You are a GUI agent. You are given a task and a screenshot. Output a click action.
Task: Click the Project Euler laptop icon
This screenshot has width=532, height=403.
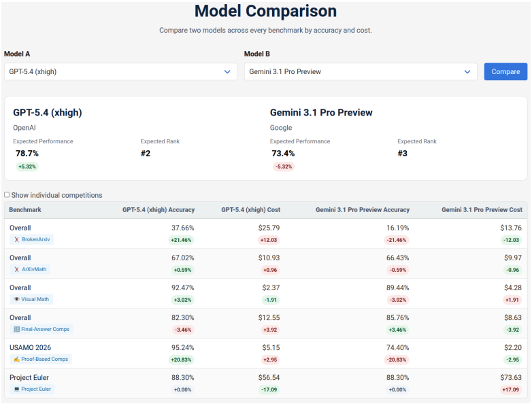click(16, 389)
